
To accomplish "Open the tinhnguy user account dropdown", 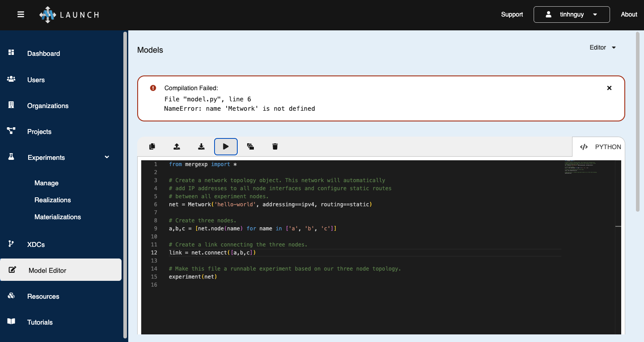I will 571,14.
